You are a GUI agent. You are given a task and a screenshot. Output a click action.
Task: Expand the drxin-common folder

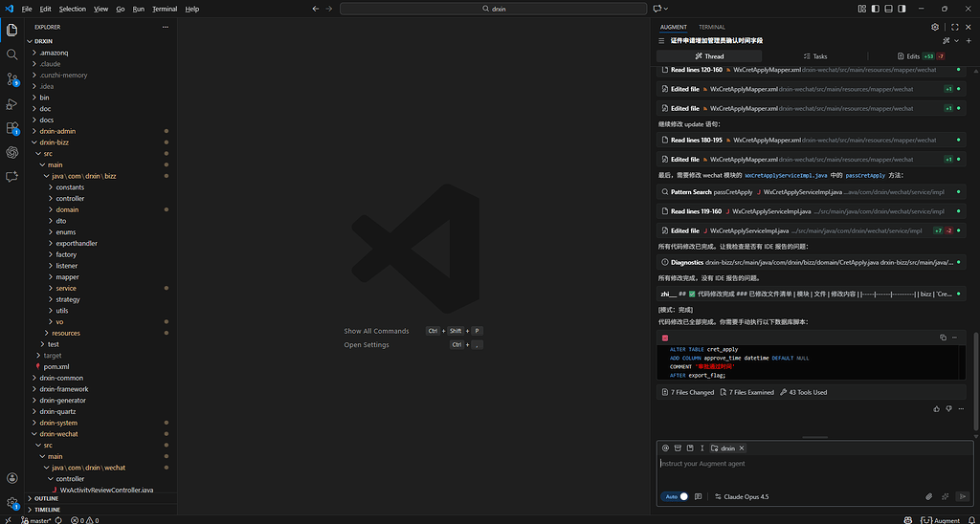(x=103, y=378)
